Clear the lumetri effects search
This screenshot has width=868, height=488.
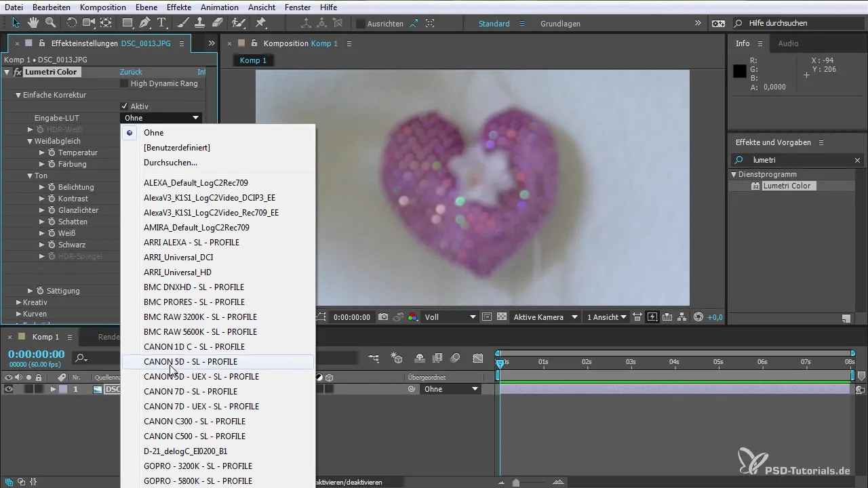click(857, 161)
